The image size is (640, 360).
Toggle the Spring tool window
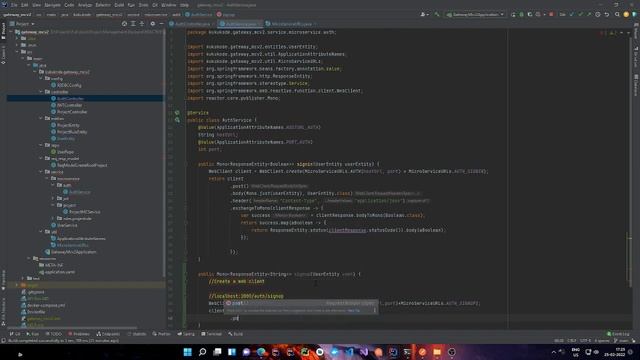click(186, 334)
